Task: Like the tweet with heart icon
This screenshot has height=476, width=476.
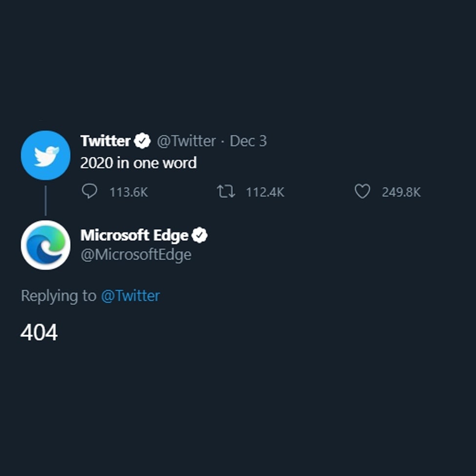Action: click(362, 192)
